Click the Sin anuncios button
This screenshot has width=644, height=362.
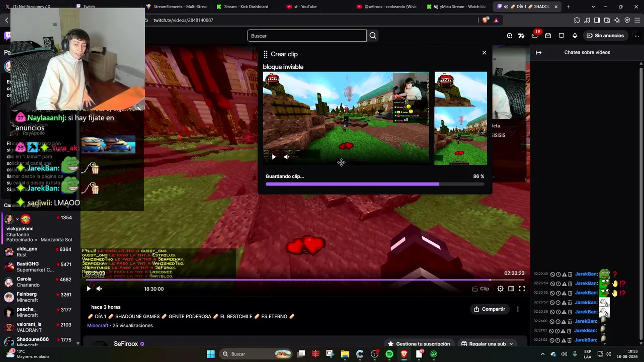tap(605, 36)
